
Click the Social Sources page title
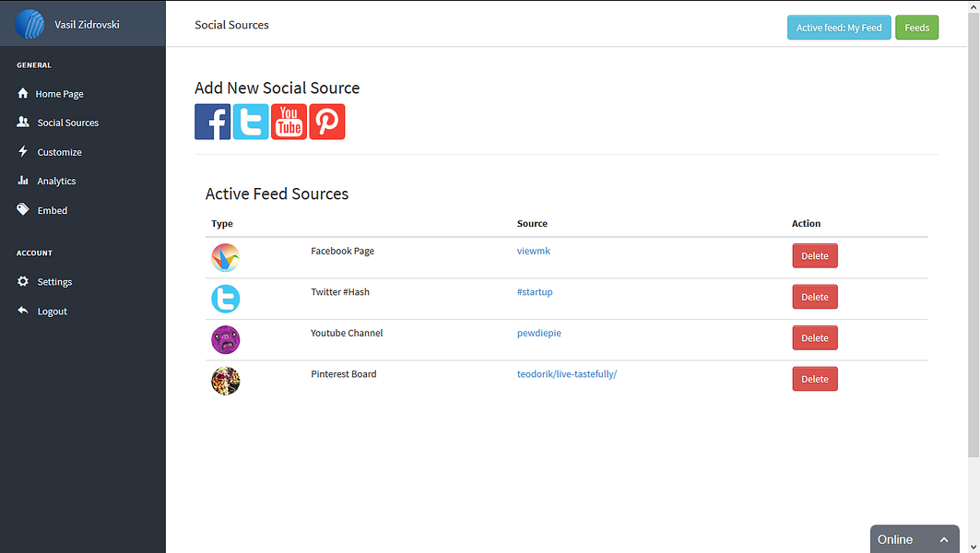[232, 24]
